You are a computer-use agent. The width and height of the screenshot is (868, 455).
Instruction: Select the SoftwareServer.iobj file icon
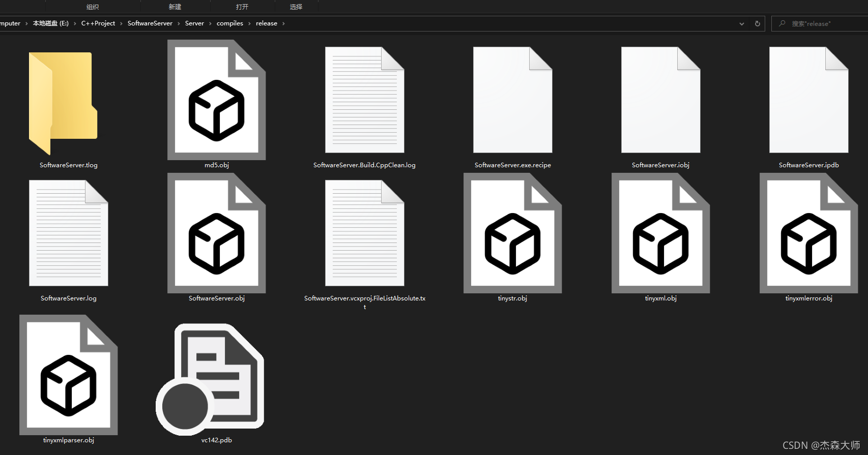[x=661, y=100]
